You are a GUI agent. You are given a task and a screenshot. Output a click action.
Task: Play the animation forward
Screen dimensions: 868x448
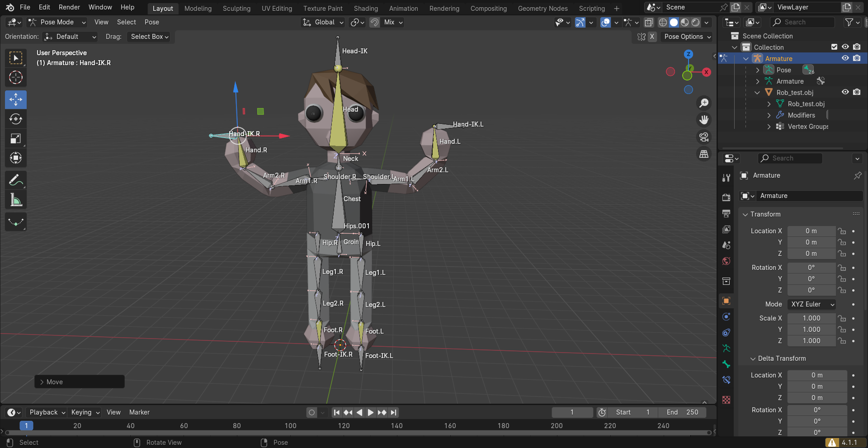(370, 412)
